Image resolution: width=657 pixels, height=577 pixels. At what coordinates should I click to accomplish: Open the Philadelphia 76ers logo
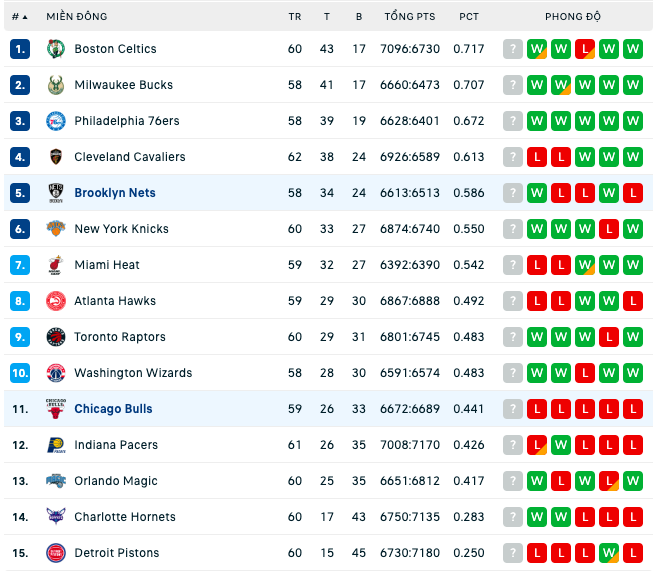[x=56, y=121]
